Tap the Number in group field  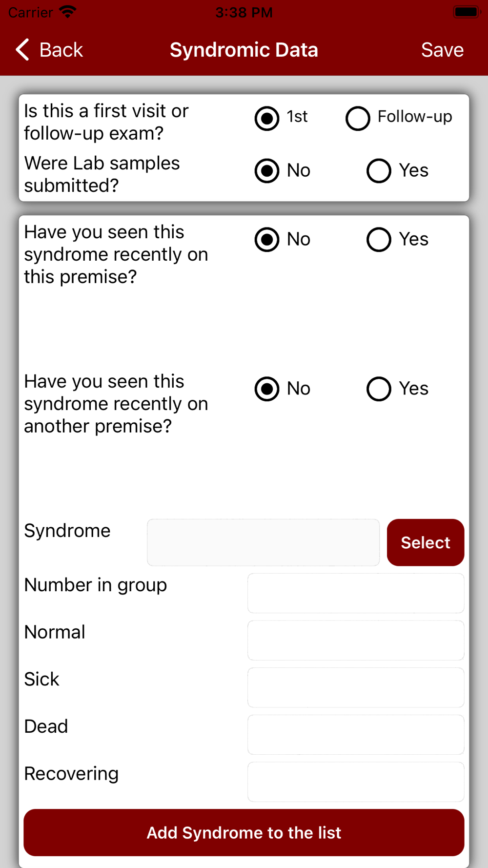pyautogui.click(x=356, y=593)
